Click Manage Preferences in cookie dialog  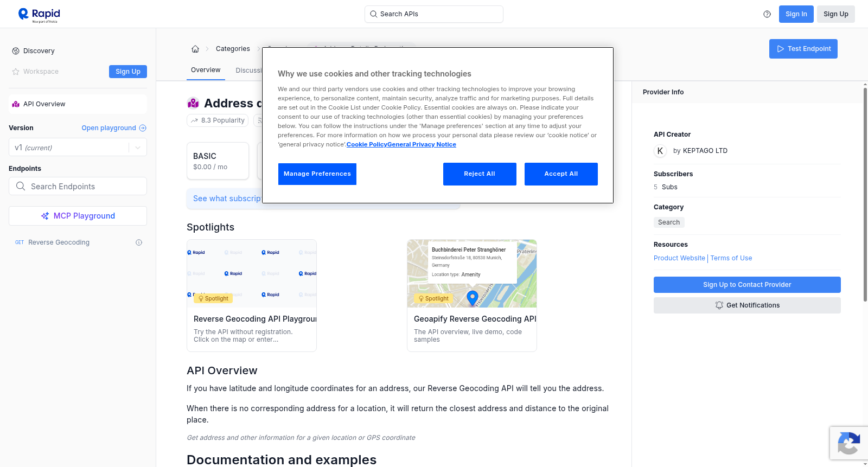click(x=317, y=174)
